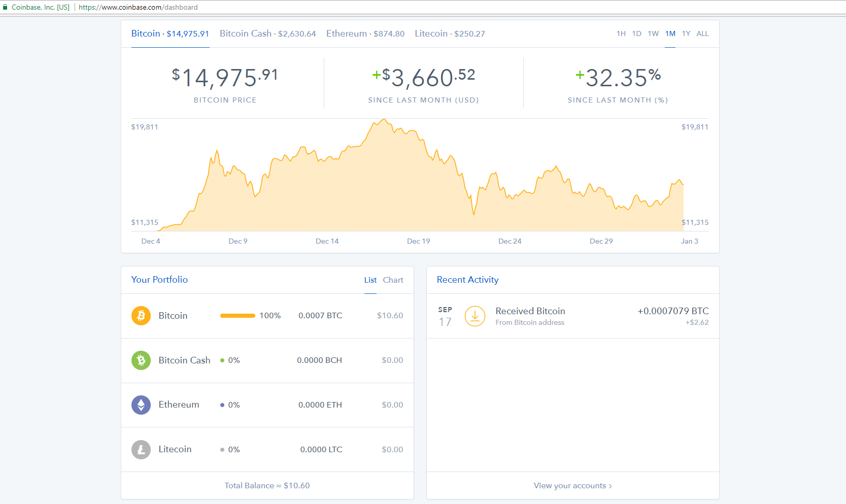
Task: Click the Received Bitcoin download arrow icon
Action: tap(475, 316)
